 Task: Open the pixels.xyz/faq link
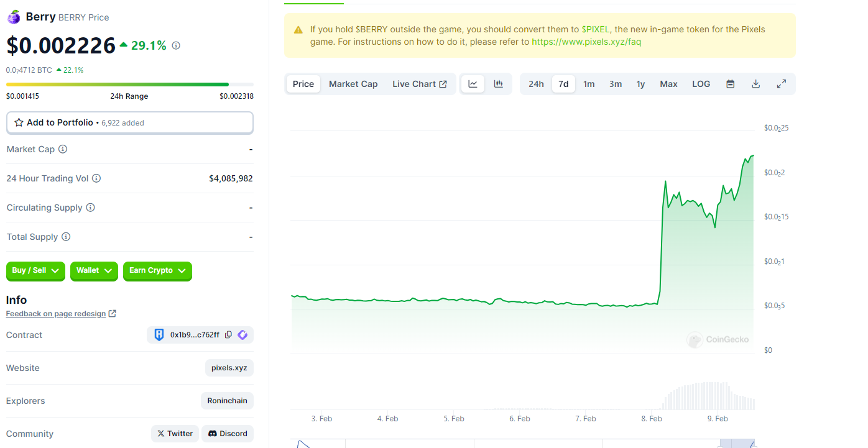[x=586, y=42]
